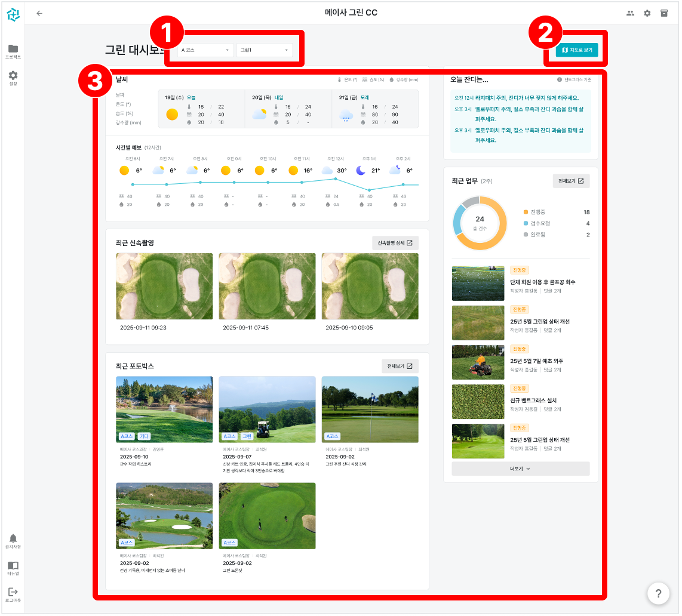Open 신속촬영 상세 details

395,243
